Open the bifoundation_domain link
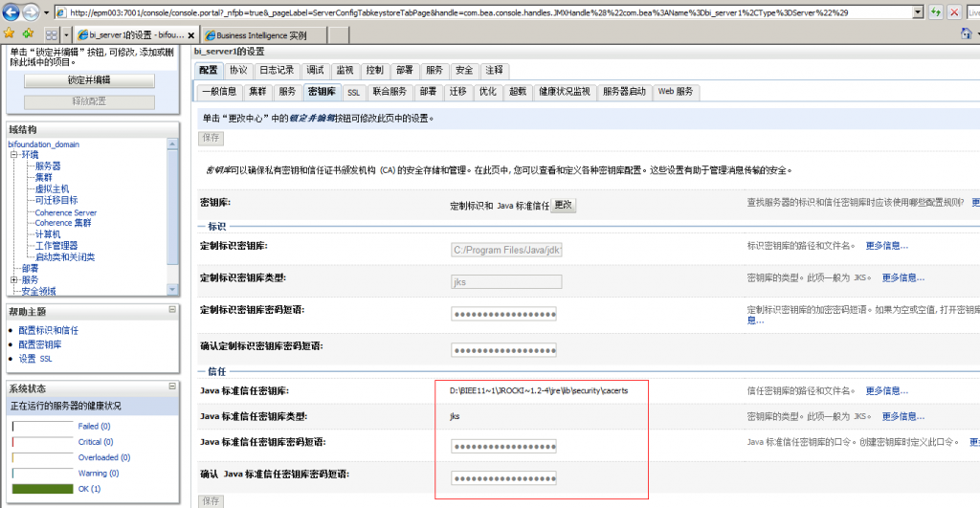980x508 pixels. coord(44,144)
